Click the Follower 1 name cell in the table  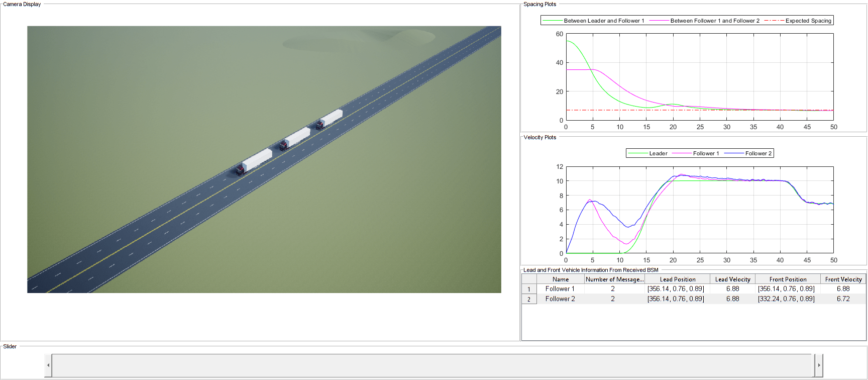(x=561, y=289)
